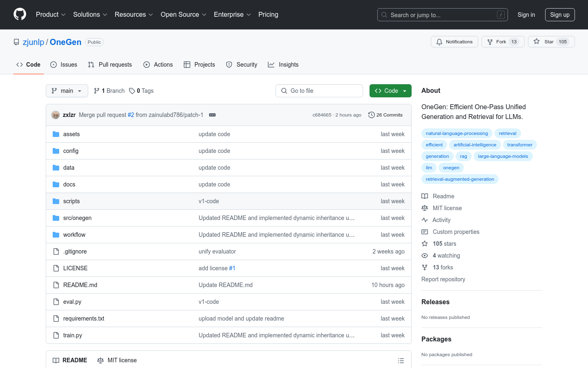The image size is (588, 368).
Task: Switch to the Security tab
Action: pyautogui.click(x=242, y=65)
